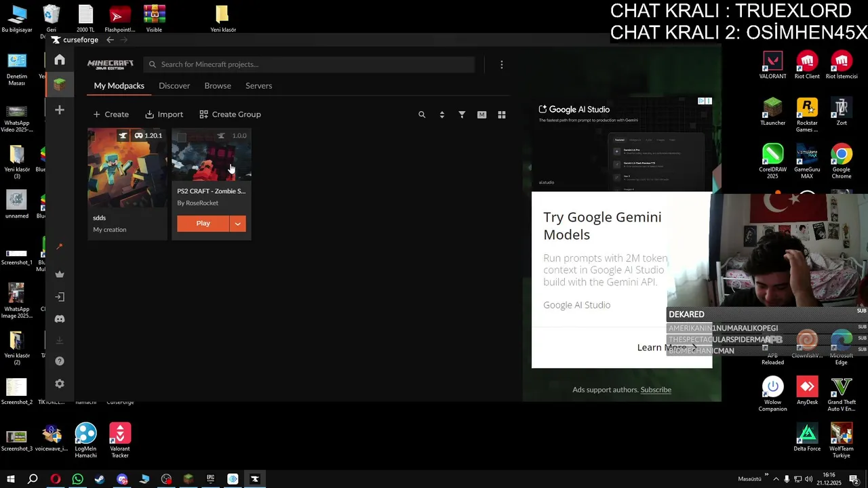Image resolution: width=868 pixels, height=488 pixels.
Task: Open Grand Theft Auto V desktop shortcut
Action: click(842, 393)
